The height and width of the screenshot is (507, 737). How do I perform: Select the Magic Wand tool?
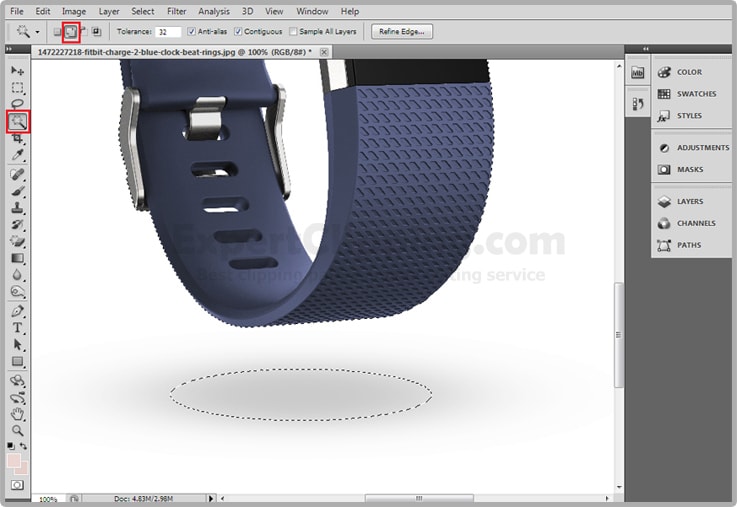point(18,122)
